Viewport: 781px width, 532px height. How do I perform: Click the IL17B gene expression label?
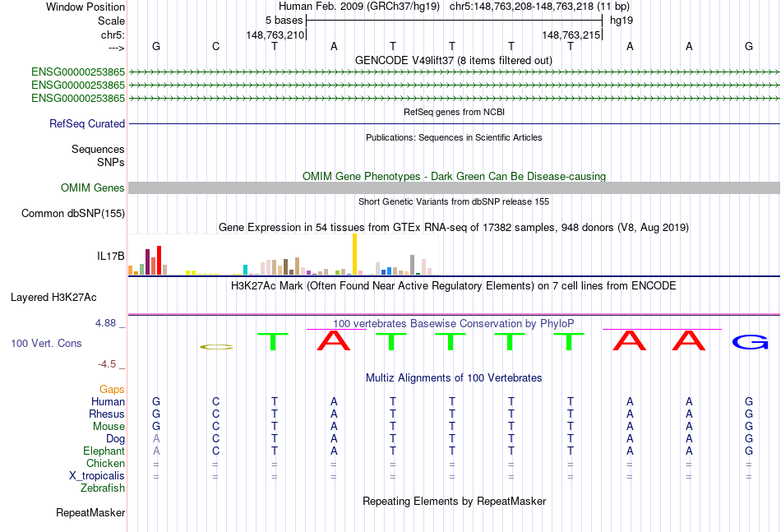pos(111,256)
